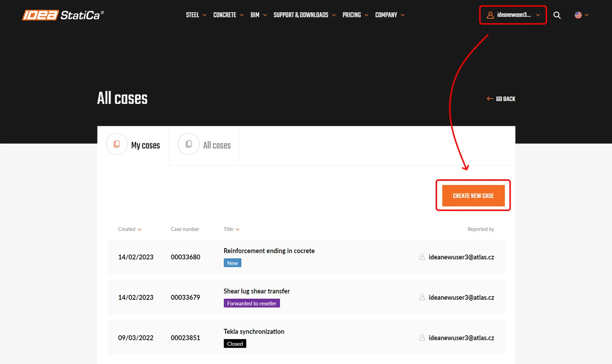Click user icon beside case 00033680 reporter
This screenshot has height=364, width=612.
point(422,257)
